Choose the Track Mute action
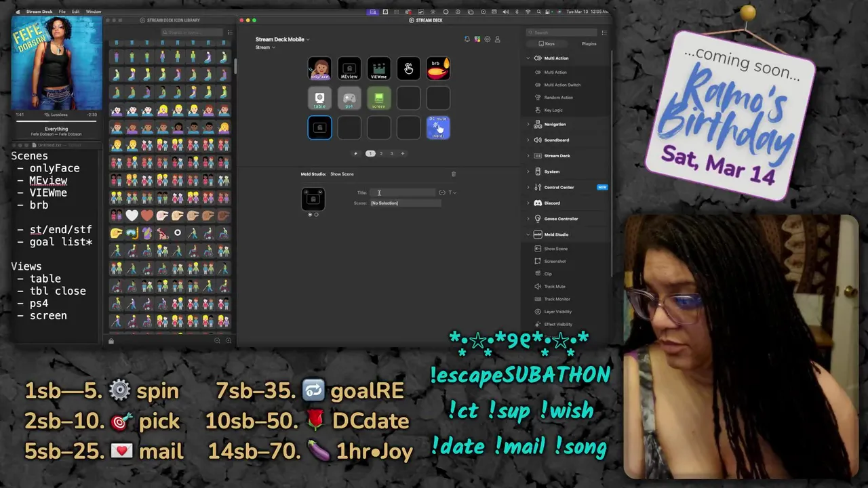 pos(555,286)
